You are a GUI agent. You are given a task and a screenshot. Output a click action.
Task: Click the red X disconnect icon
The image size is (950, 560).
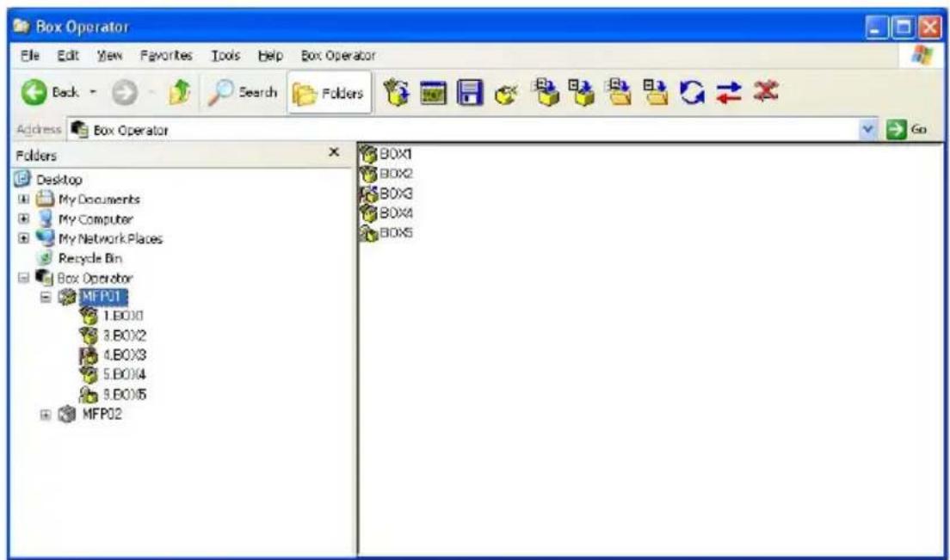[x=765, y=91]
